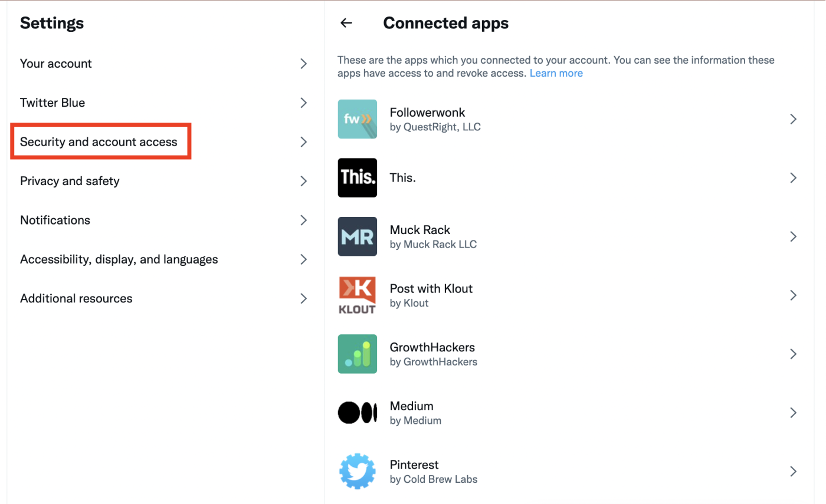
Task: Click the Followerwonk app icon
Action: pyautogui.click(x=358, y=119)
